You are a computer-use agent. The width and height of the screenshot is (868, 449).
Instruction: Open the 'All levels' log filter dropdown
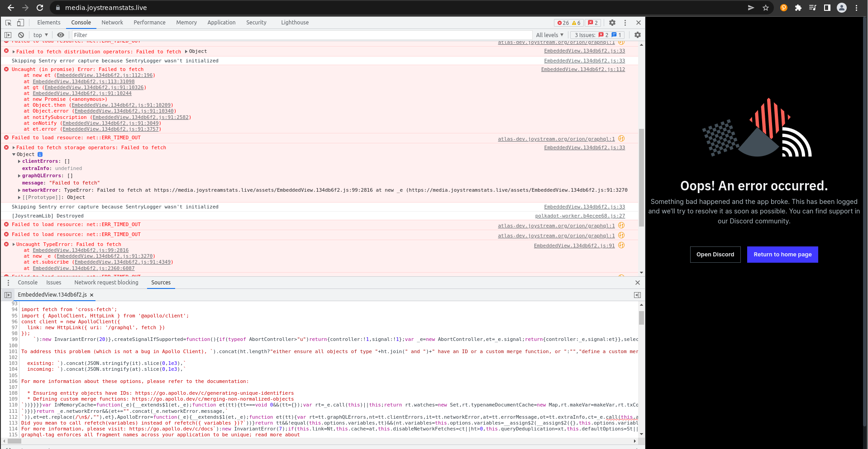(x=549, y=35)
